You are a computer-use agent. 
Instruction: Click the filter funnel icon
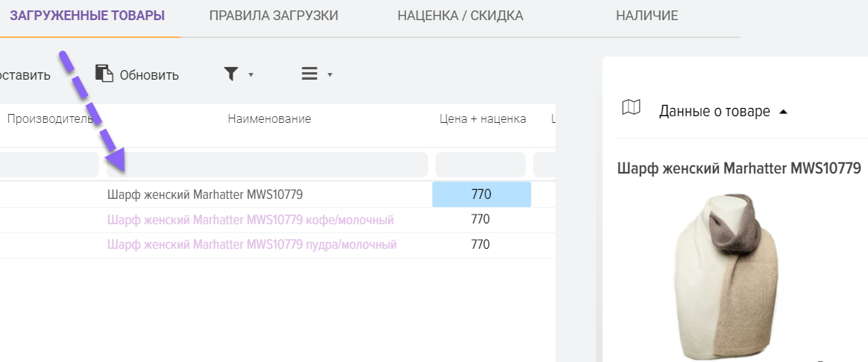[x=231, y=74]
